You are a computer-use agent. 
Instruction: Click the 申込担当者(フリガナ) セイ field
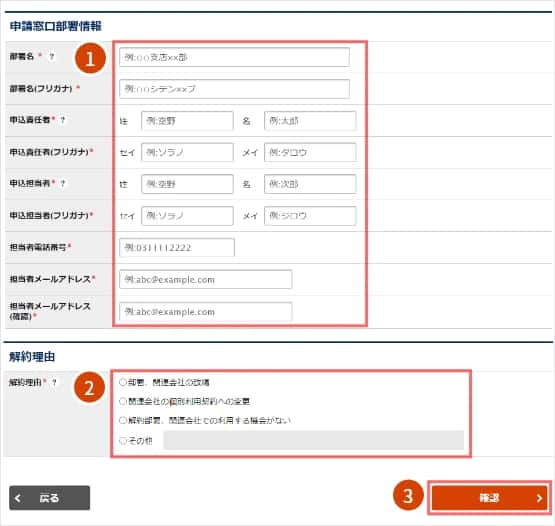click(x=187, y=216)
